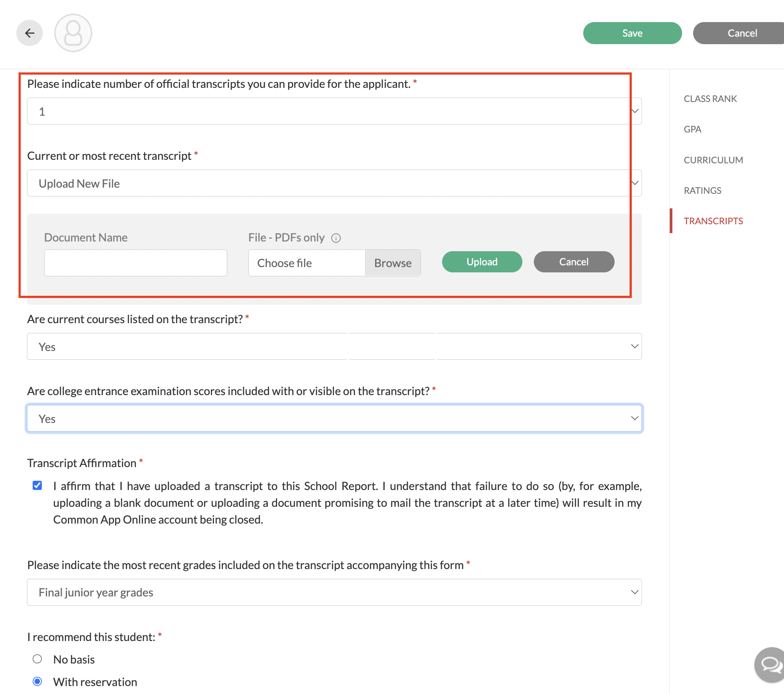Cancel the file upload
The image size is (784, 694).
pyautogui.click(x=574, y=262)
